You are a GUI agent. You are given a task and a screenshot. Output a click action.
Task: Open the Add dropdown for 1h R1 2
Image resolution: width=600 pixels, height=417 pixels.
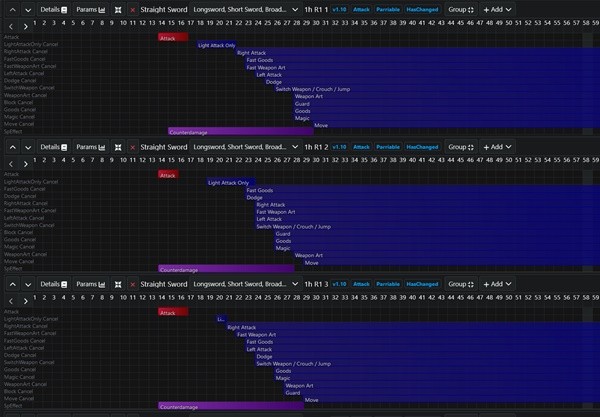pyautogui.click(x=493, y=146)
